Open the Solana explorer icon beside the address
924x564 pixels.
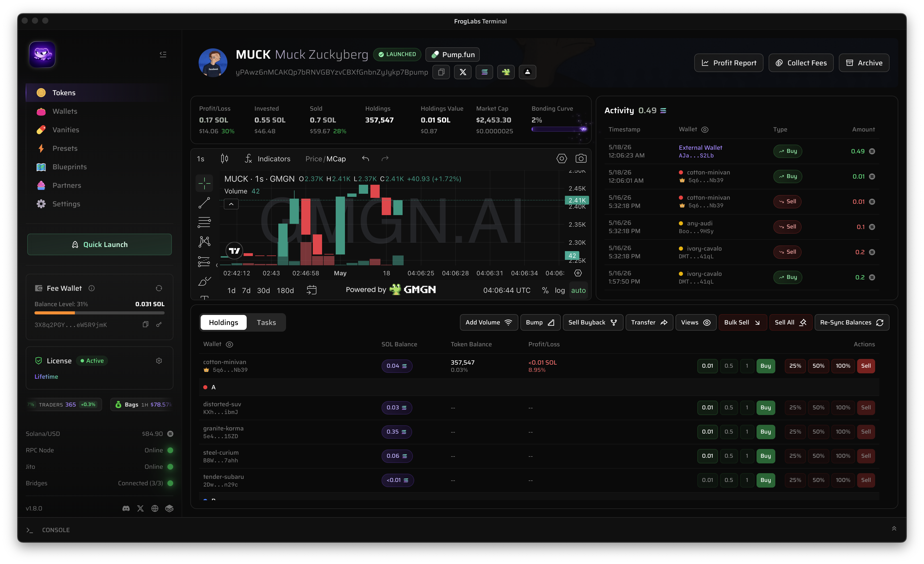(x=484, y=72)
